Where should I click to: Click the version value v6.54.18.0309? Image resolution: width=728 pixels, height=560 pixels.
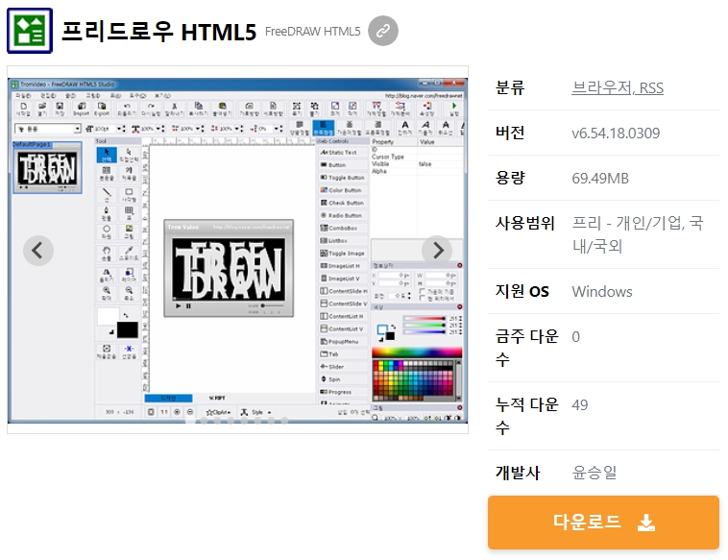tap(616, 134)
